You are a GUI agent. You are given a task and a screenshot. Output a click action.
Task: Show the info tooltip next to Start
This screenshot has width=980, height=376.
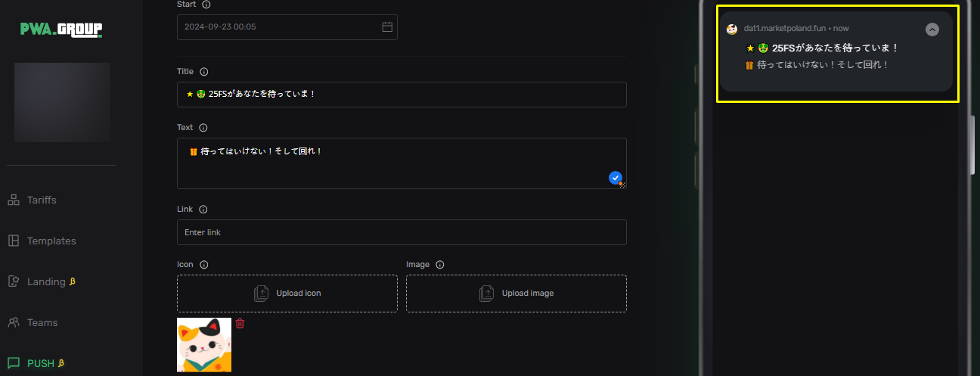pos(206,5)
